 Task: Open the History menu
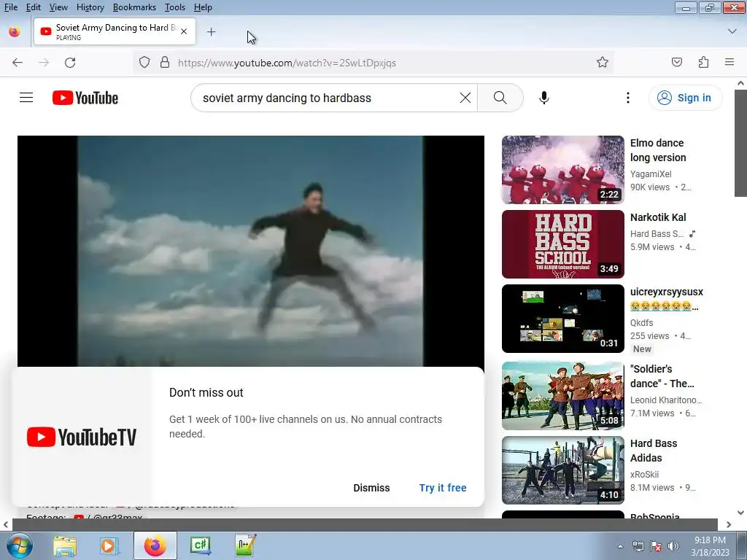90,7
